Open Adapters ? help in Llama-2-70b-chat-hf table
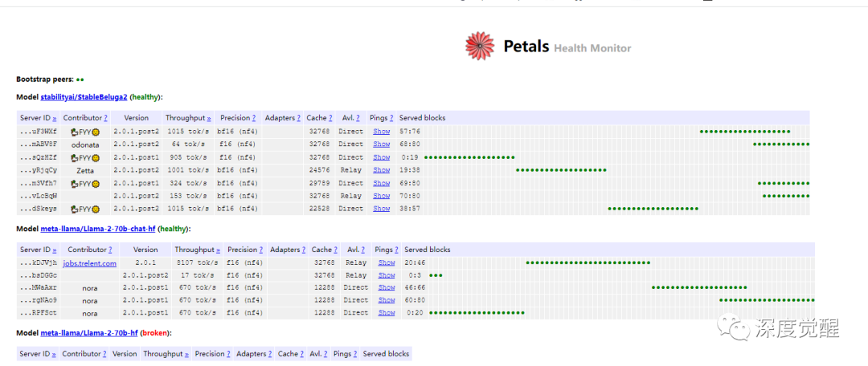Image resolution: width=868 pixels, height=366 pixels. point(303,250)
